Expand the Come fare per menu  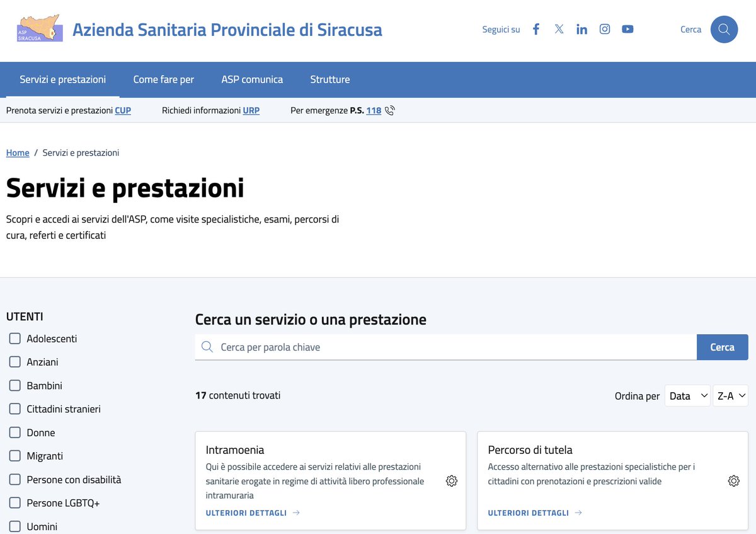click(x=163, y=79)
